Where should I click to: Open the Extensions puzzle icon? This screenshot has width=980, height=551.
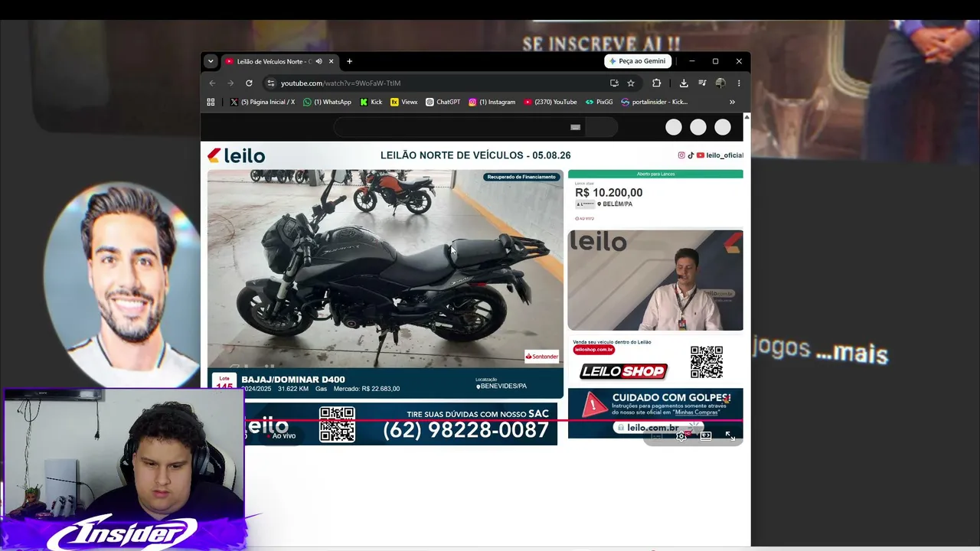[x=656, y=83]
